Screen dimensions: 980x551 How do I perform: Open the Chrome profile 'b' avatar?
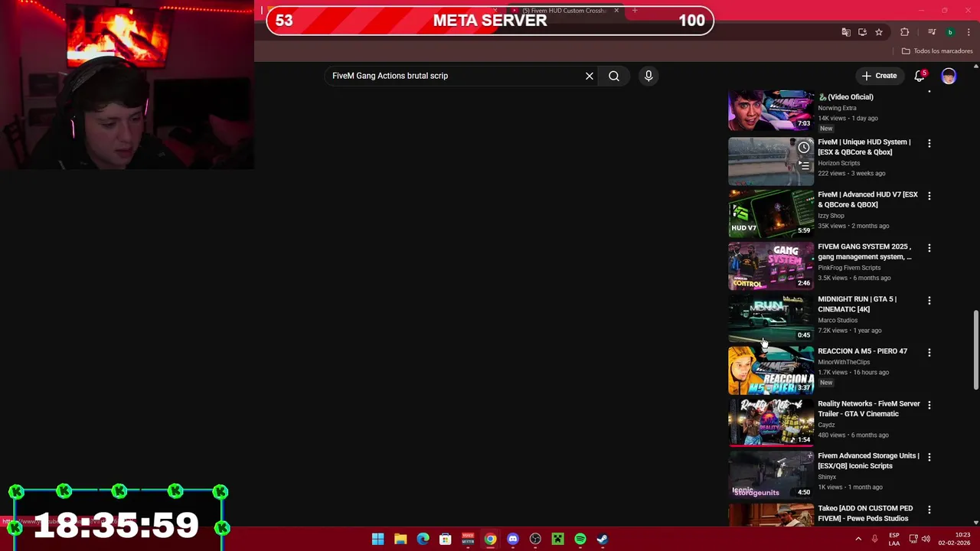(x=950, y=32)
